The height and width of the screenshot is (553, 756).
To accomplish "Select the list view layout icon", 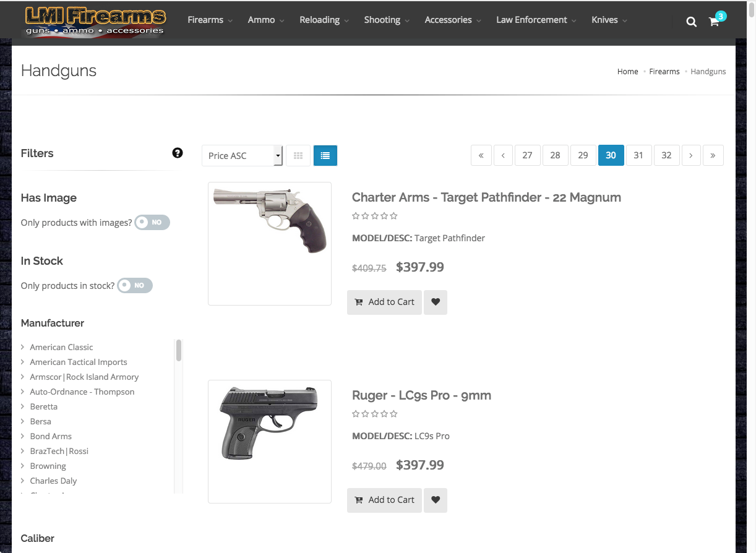I will pos(325,156).
